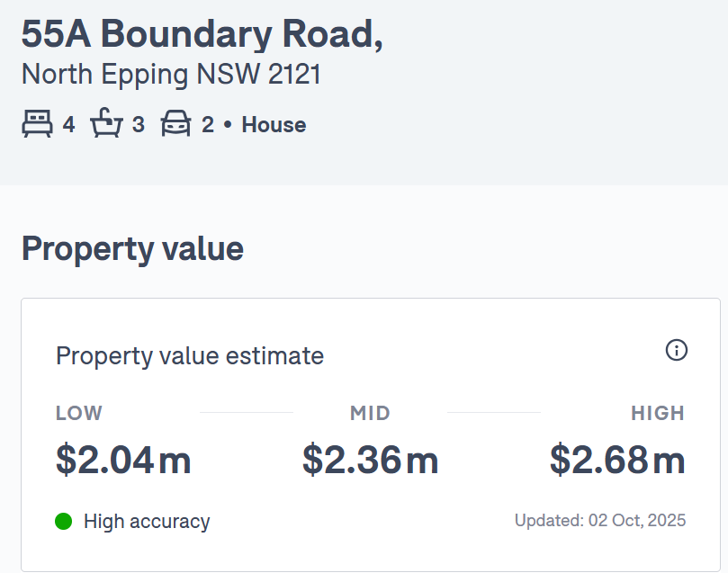
Task: Click the car icon for parking spaces
Action: coord(175,124)
